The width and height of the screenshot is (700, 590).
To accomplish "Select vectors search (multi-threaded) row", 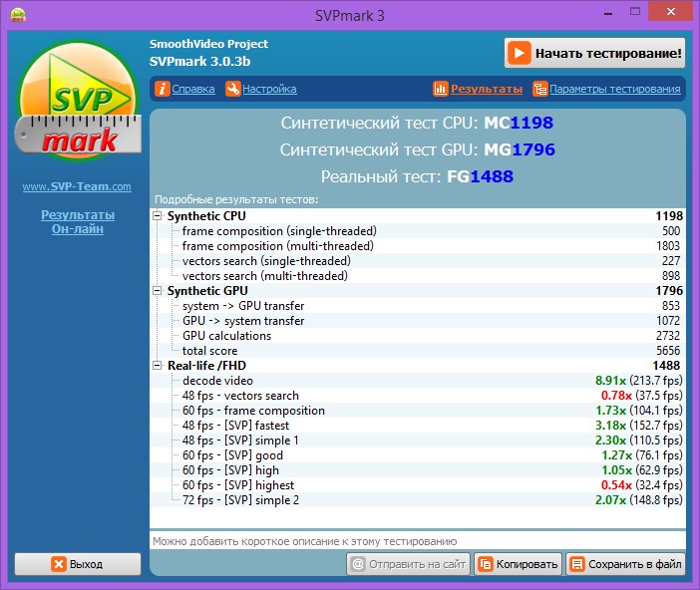I will pyautogui.click(x=418, y=276).
